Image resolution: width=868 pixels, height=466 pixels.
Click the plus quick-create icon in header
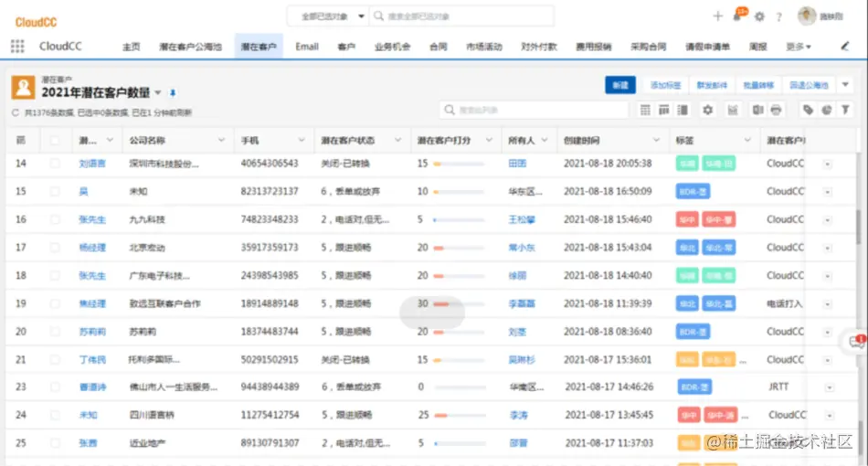pos(717,16)
